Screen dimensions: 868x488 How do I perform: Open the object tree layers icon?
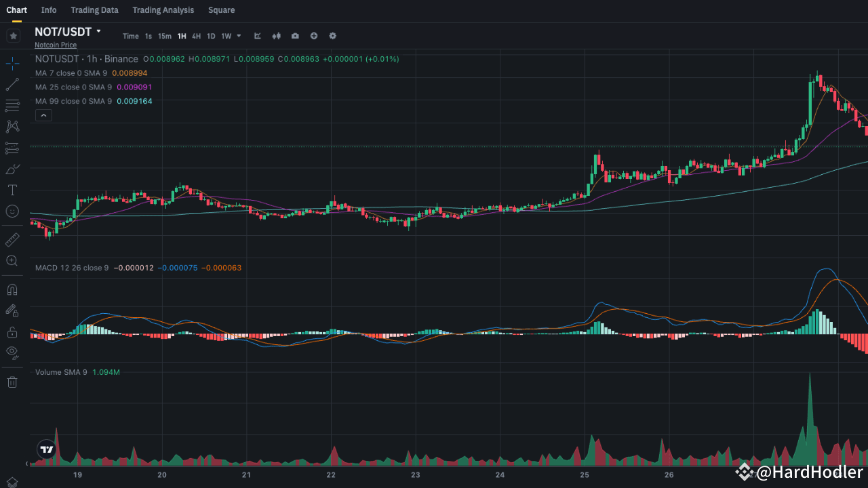click(12, 482)
